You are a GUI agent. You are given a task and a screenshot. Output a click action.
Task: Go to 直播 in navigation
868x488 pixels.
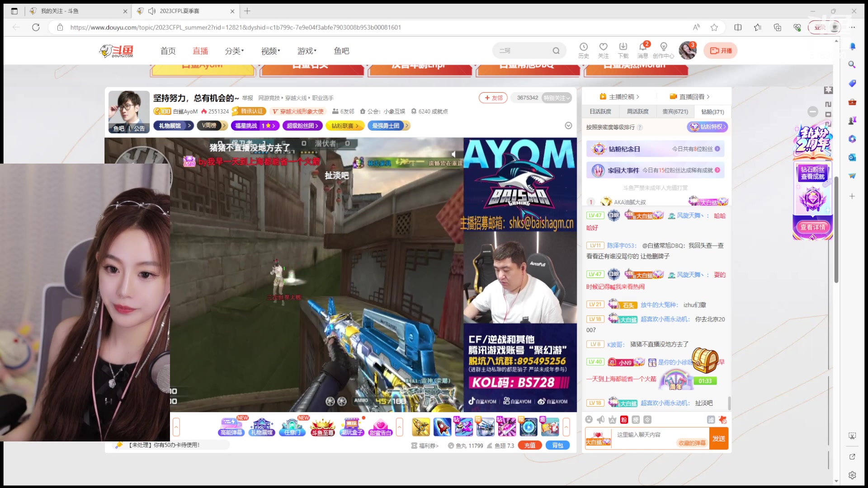[200, 51]
